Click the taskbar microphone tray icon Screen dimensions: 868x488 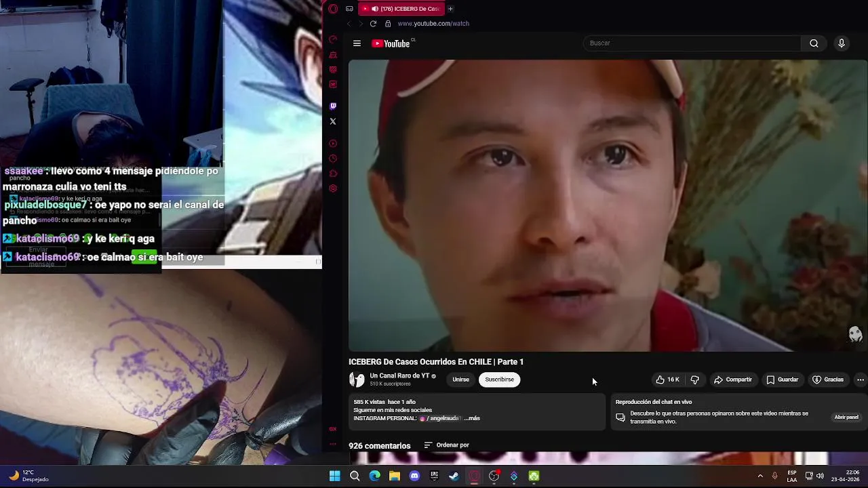774,476
